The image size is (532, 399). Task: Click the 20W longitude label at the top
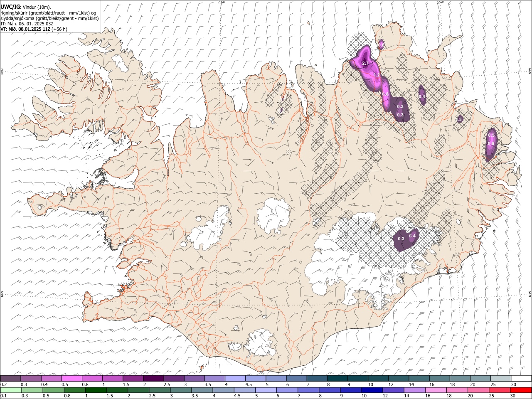point(221,2)
